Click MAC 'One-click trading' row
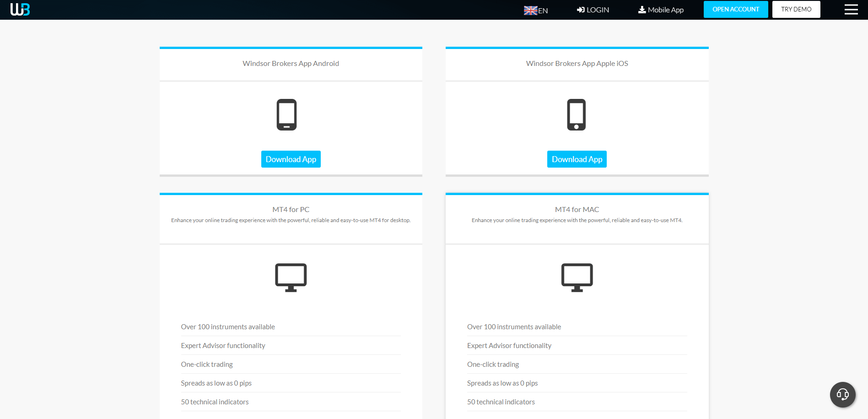This screenshot has height=419, width=868. [577, 365]
